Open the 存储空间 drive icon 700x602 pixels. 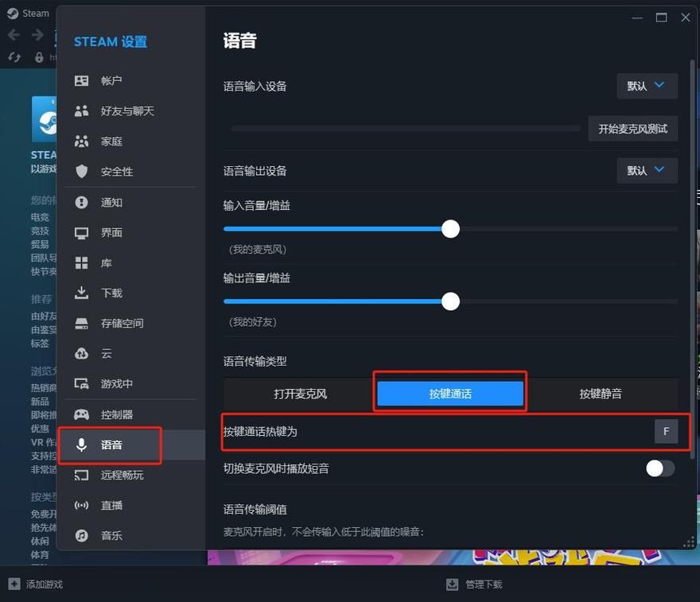click(x=81, y=324)
